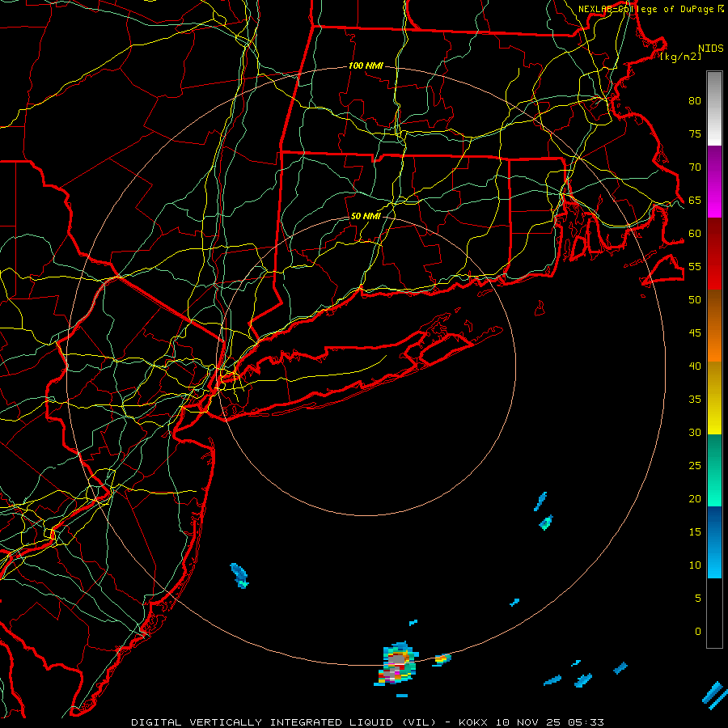Select the blue band of the color scale

click(714, 542)
